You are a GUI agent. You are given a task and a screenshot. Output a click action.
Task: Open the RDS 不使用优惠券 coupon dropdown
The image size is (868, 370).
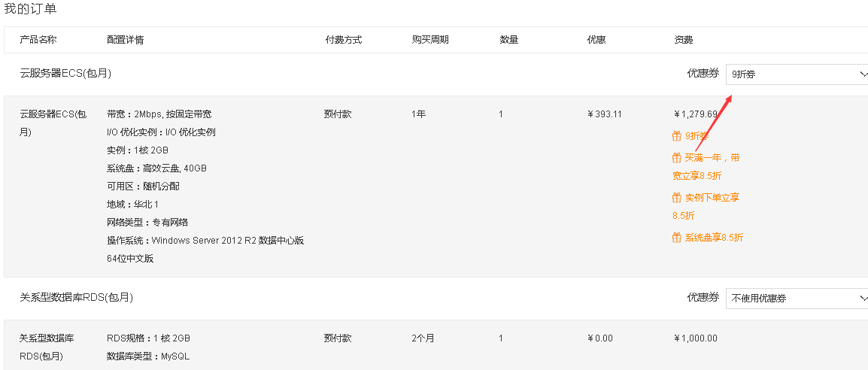[x=797, y=298]
